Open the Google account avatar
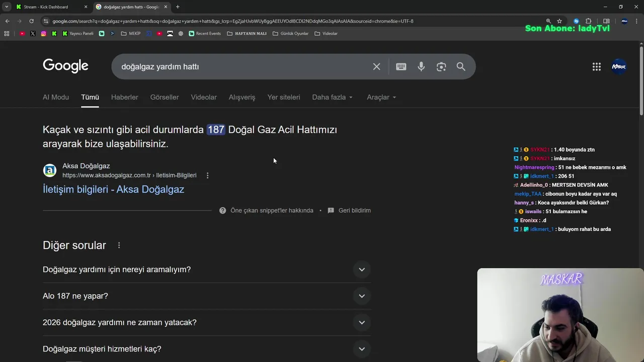 pyautogui.click(x=619, y=66)
